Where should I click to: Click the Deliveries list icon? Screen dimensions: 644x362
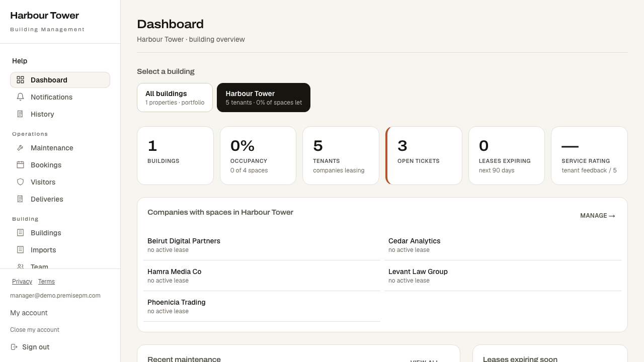coord(20,199)
